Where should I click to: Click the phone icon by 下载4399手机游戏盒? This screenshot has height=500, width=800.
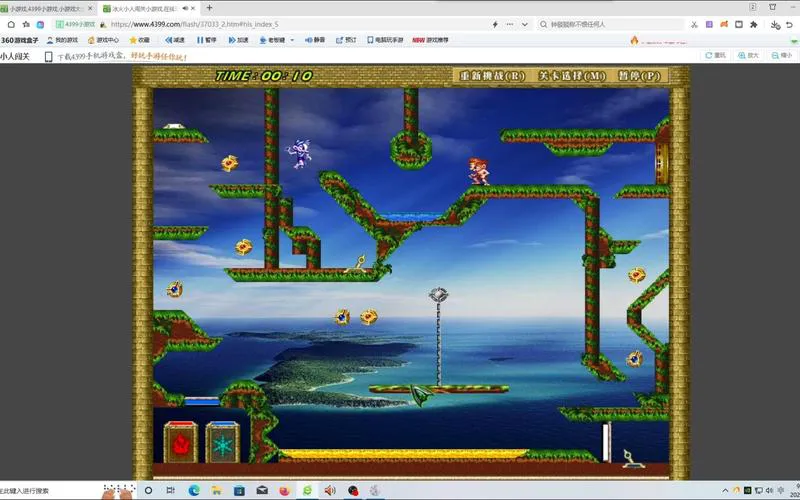tap(48, 57)
